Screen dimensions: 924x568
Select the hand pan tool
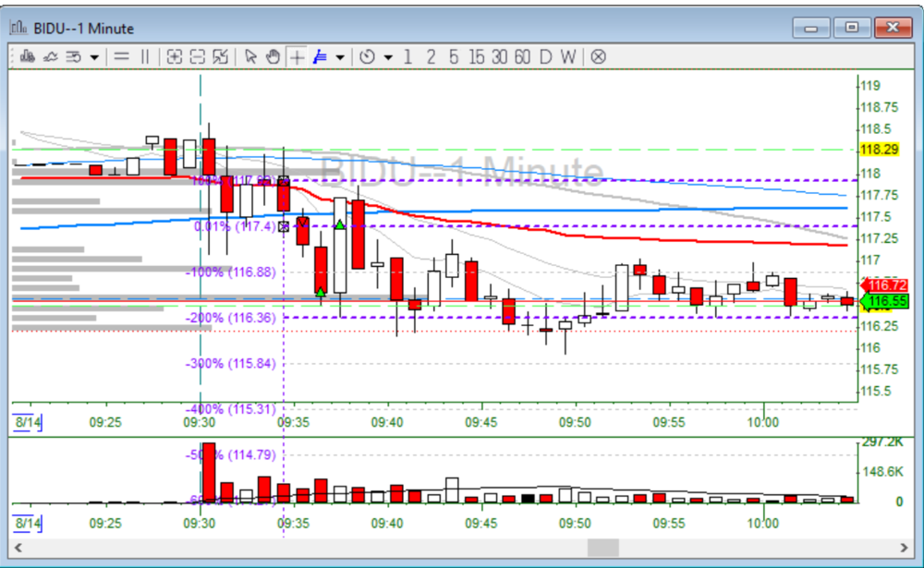(x=273, y=57)
